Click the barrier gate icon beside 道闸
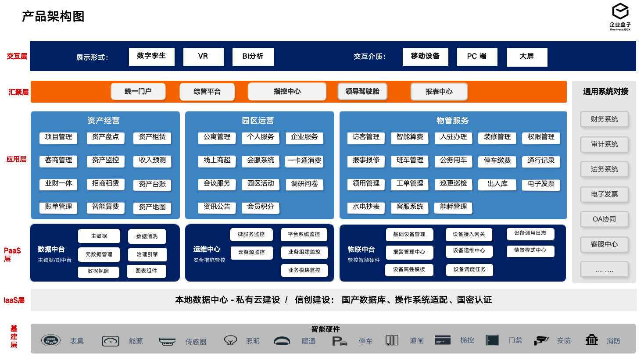The width and height of the screenshot is (644, 357). coord(392,340)
